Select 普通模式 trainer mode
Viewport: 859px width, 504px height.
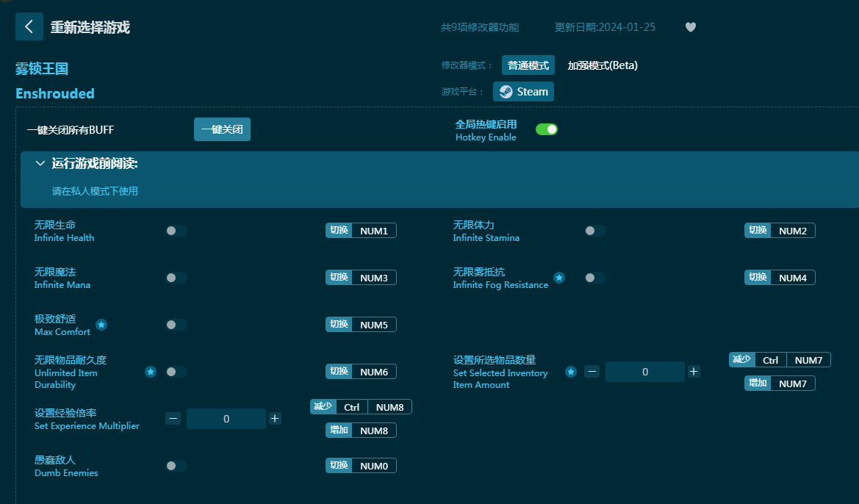(528, 65)
